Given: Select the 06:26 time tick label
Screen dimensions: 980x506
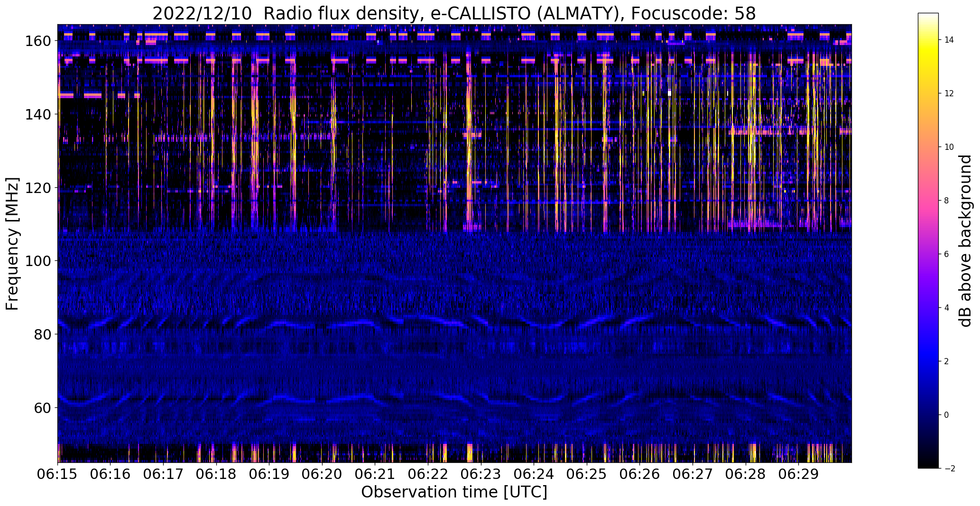Looking at the screenshot, I should [639, 474].
